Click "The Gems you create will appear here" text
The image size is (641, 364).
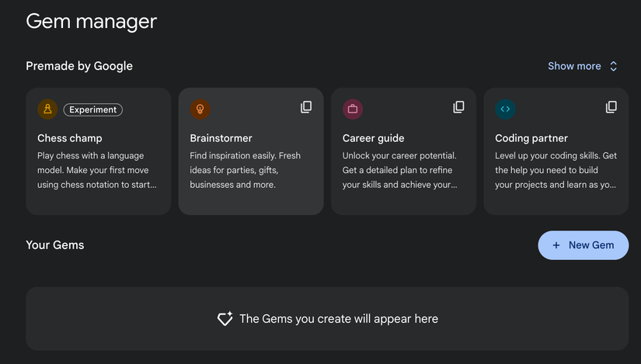click(339, 319)
